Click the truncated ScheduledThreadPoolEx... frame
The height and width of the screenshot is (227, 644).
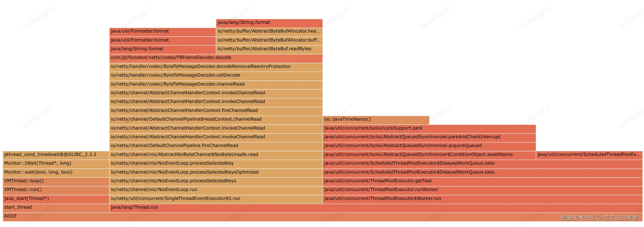[589, 155]
